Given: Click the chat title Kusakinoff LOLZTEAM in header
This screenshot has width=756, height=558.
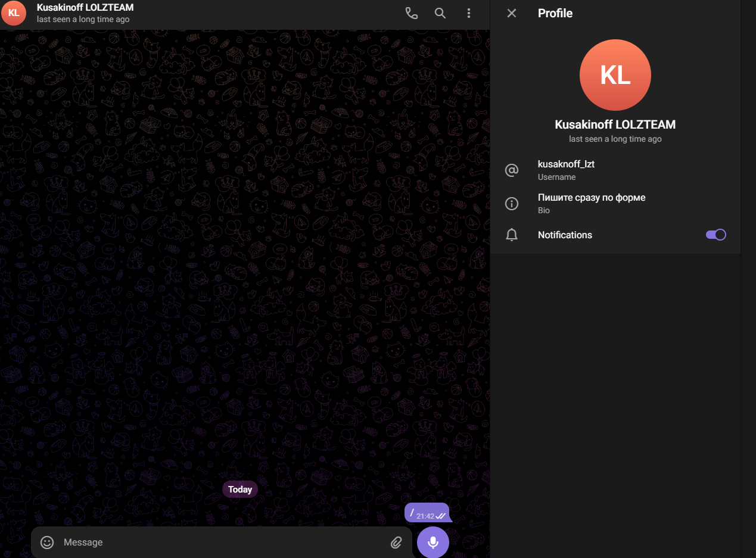Looking at the screenshot, I should coord(85,8).
